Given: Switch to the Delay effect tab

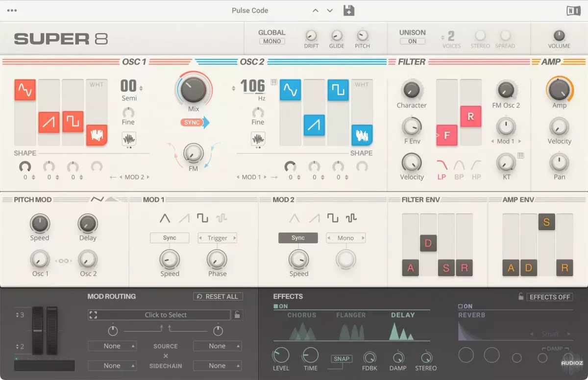Looking at the screenshot, I should (x=403, y=326).
